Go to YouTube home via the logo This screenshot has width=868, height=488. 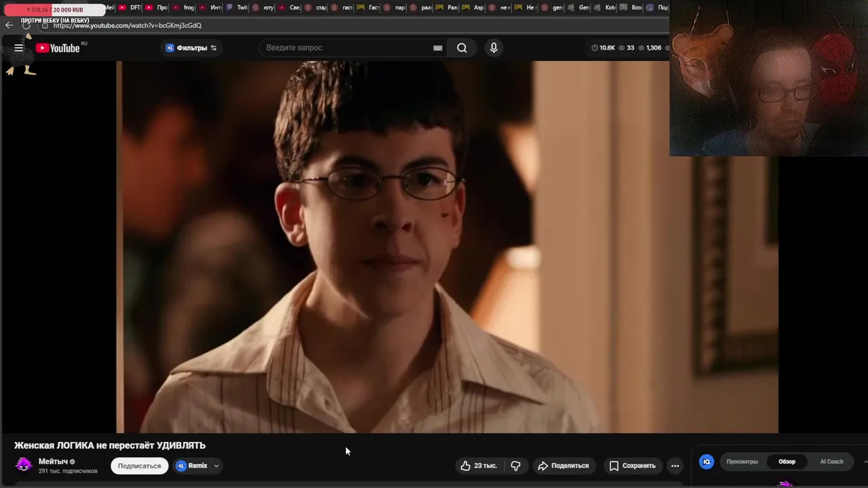[x=58, y=47]
